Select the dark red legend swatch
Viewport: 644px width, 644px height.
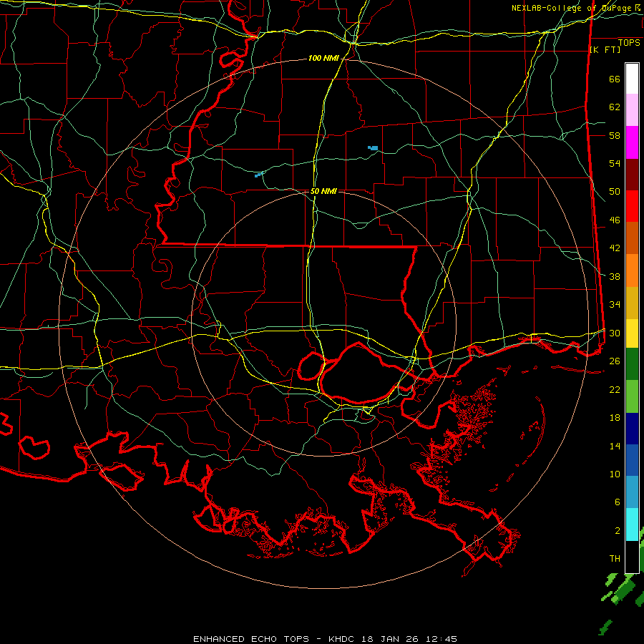click(632, 175)
